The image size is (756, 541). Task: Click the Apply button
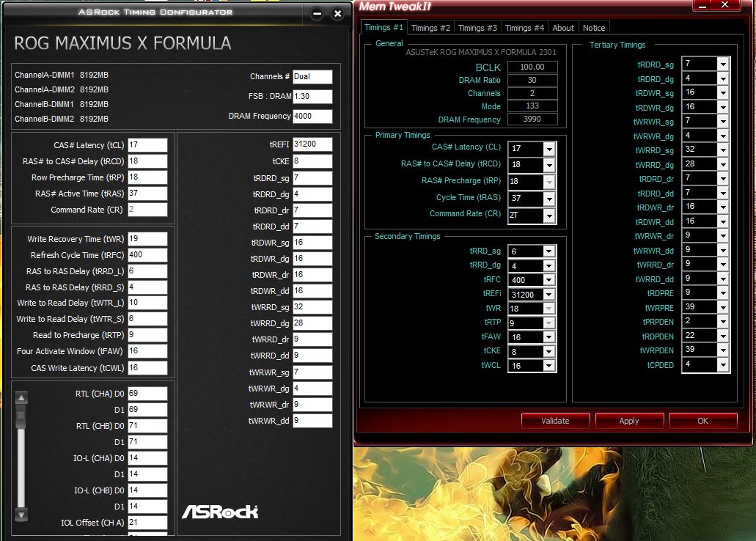[629, 421]
